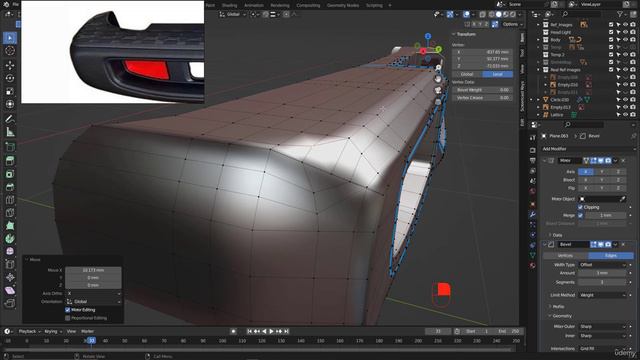Open the Object Data properties tab

click(533, 255)
